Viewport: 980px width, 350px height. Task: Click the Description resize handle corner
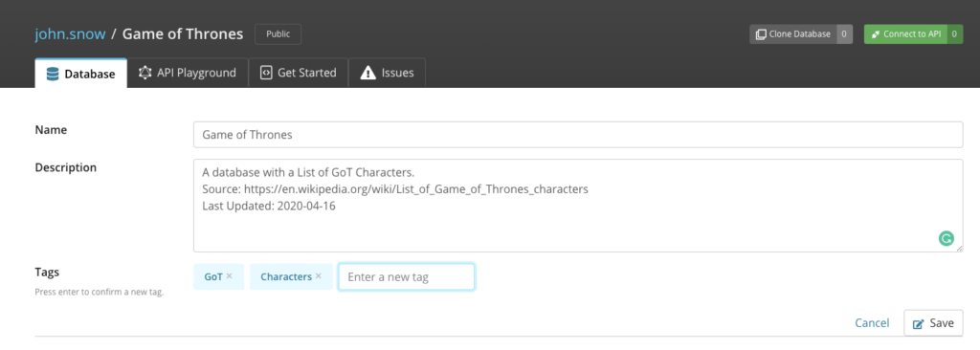click(x=959, y=248)
